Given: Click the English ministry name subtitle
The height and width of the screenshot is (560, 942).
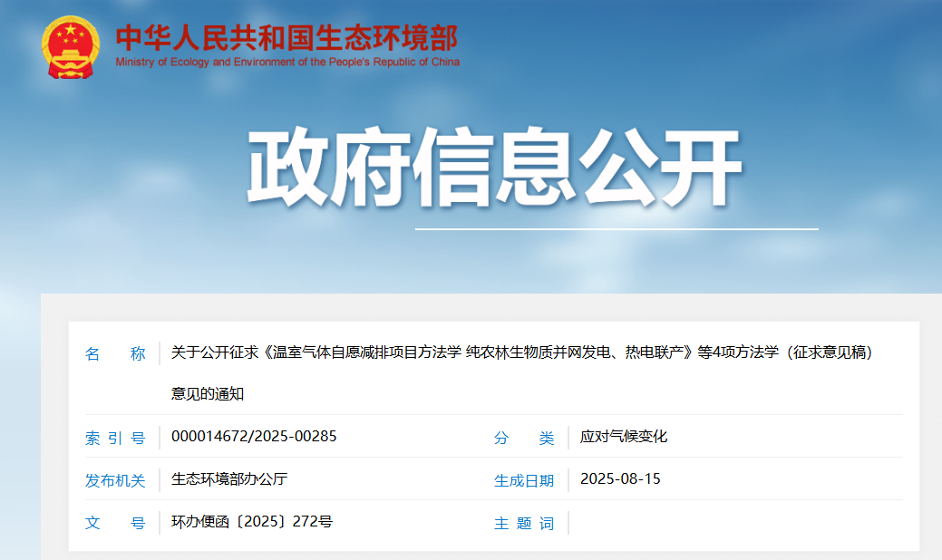Looking at the screenshot, I should pos(286,63).
